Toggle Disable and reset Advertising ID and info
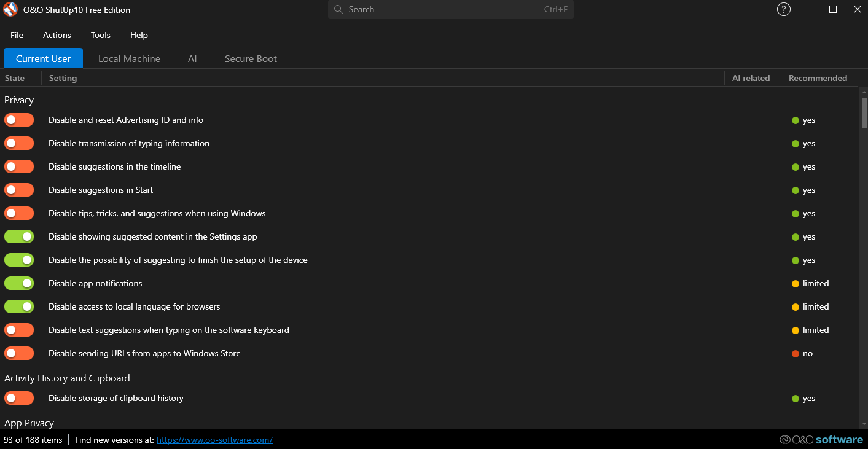 point(19,120)
